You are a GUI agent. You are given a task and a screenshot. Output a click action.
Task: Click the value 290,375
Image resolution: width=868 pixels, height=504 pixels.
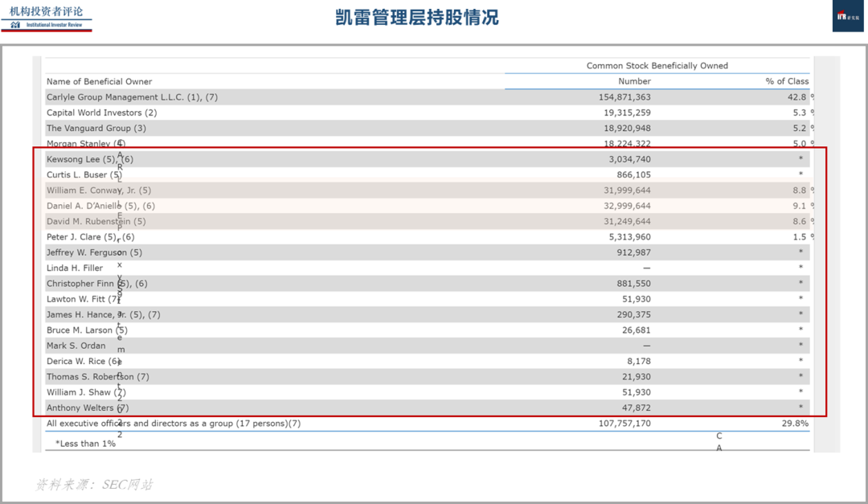click(x=634, y=314)
